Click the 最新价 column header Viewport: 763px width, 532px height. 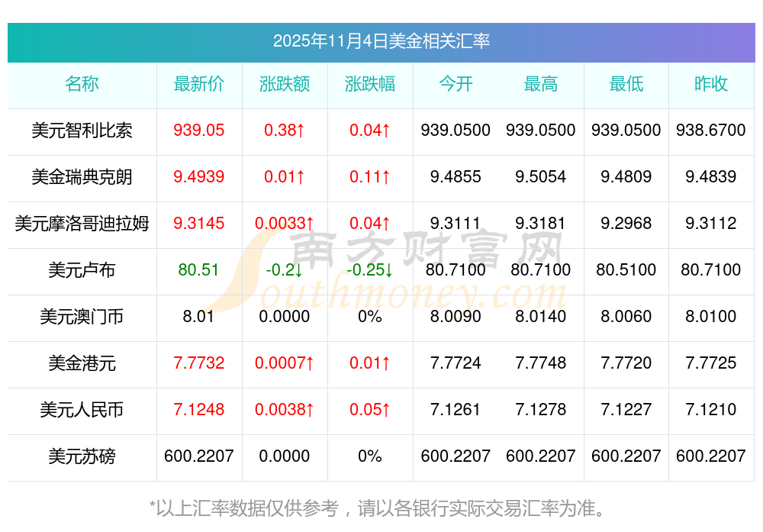pyautogui.click(x=199, y=84)
